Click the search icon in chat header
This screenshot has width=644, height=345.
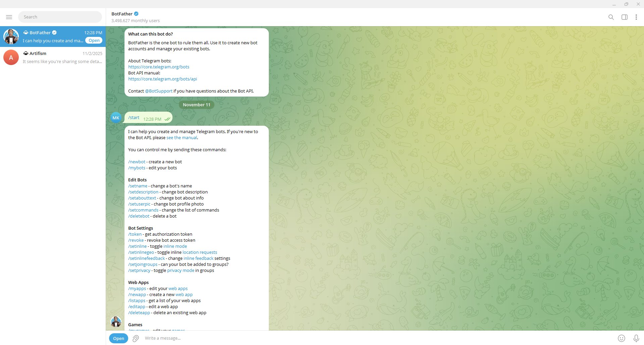click(611, 17)
